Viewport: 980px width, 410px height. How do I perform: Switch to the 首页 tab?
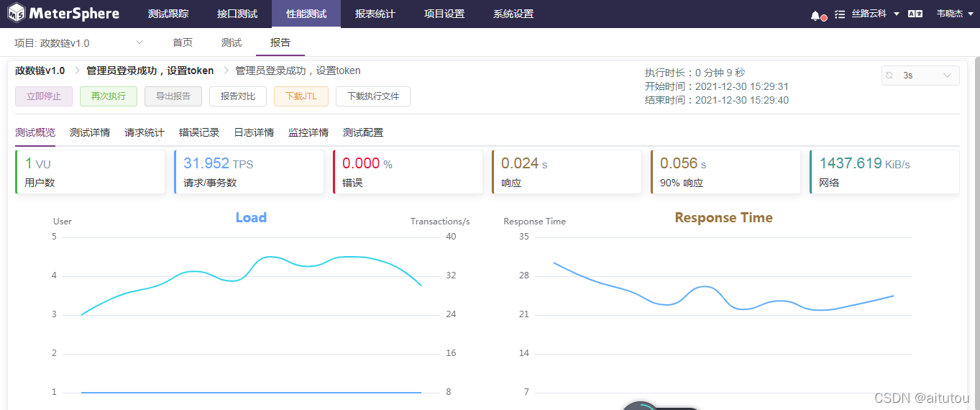coord(183,42)
